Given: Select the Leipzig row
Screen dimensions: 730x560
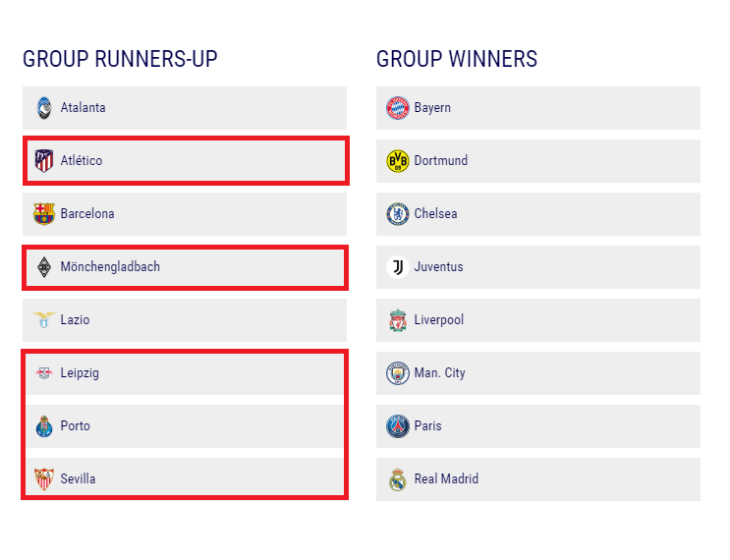Looking at the screenshot, I should click(185, 373).
